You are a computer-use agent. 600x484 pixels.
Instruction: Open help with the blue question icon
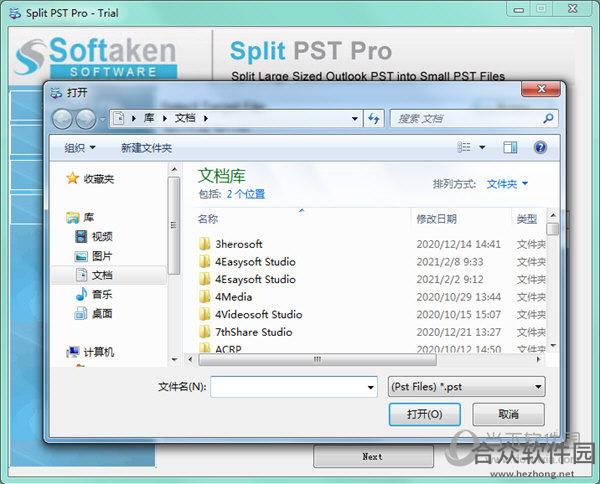(x=540, y=147)
